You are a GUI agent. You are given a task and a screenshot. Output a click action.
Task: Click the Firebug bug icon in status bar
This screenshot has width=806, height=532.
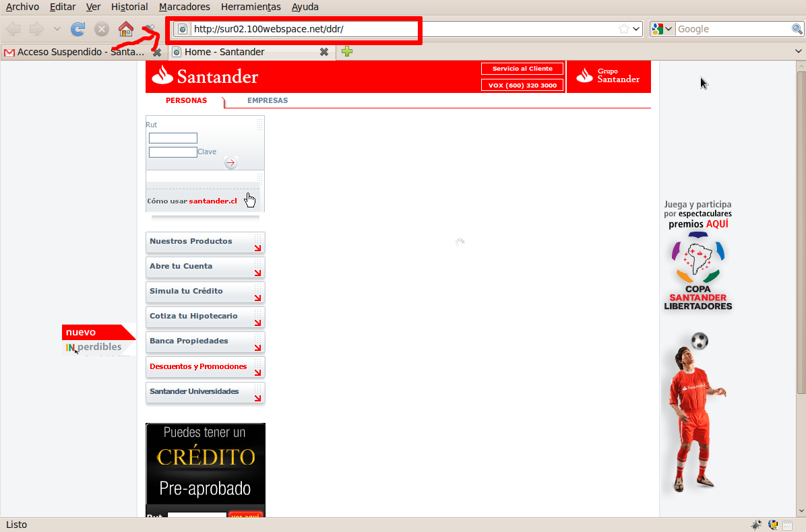756,525
